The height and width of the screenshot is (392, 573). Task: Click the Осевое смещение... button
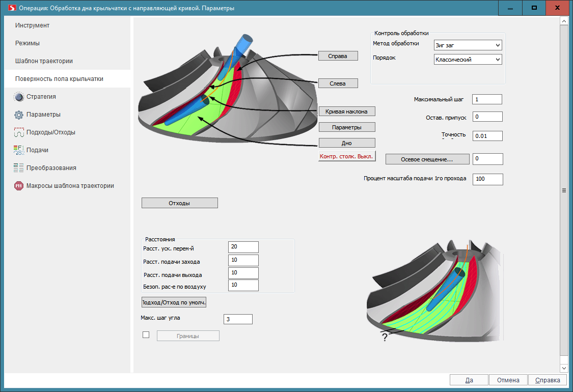pyautogui.click(x=427, y=159)
